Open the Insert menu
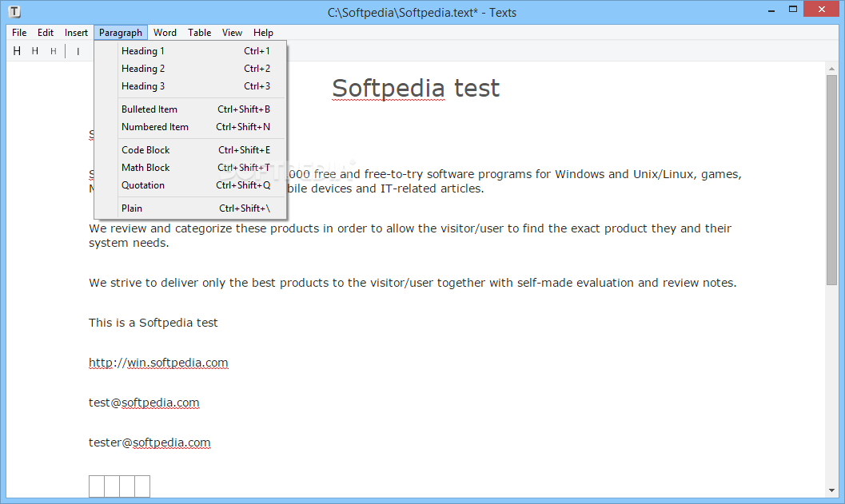The height and width of the screenshot is (504, 845). (x=76, y=32)
